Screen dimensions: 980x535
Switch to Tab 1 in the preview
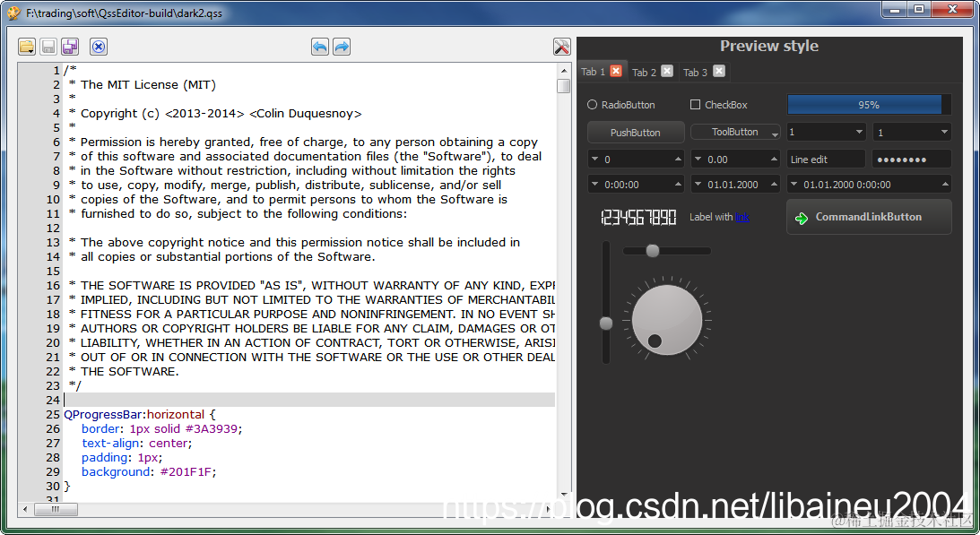tap(593, 72)
